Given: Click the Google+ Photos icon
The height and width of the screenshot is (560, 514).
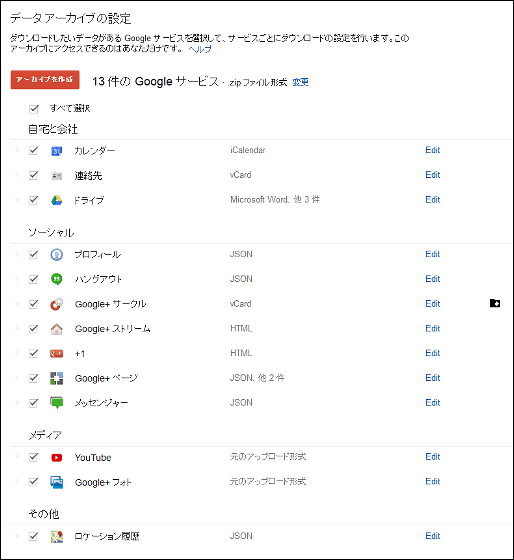Looking at the screenshot, I should tap(56, 482).
